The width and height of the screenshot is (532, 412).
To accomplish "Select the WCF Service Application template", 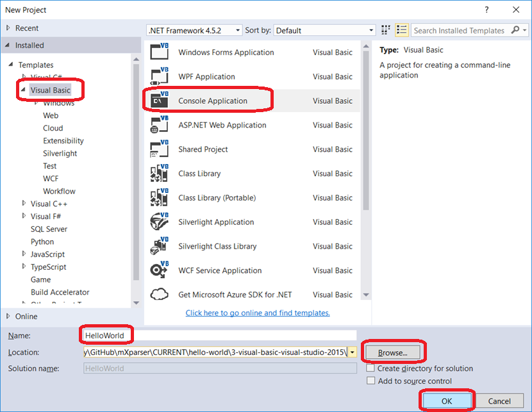I will pos(220,270).
